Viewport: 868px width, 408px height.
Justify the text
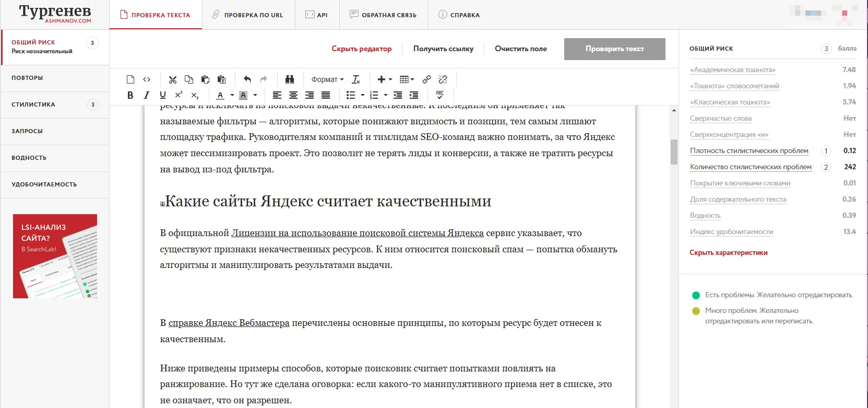point(326,95)
